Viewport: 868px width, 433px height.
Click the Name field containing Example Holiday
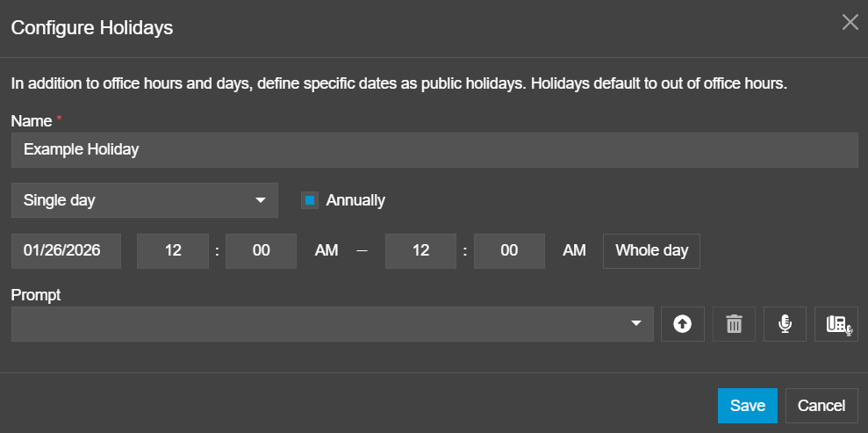tap(434, 150)
